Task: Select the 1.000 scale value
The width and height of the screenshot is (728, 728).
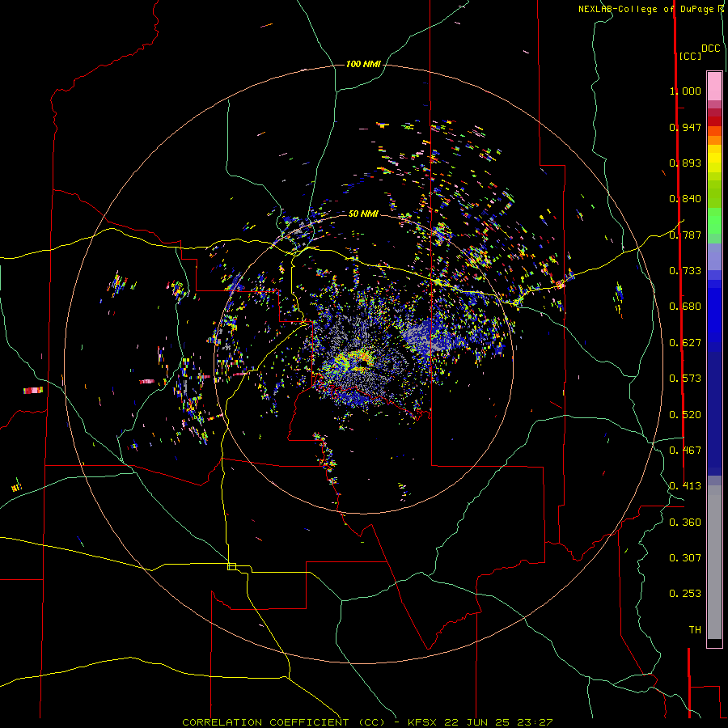Action: pyautogui.click(x=685, y=91)
